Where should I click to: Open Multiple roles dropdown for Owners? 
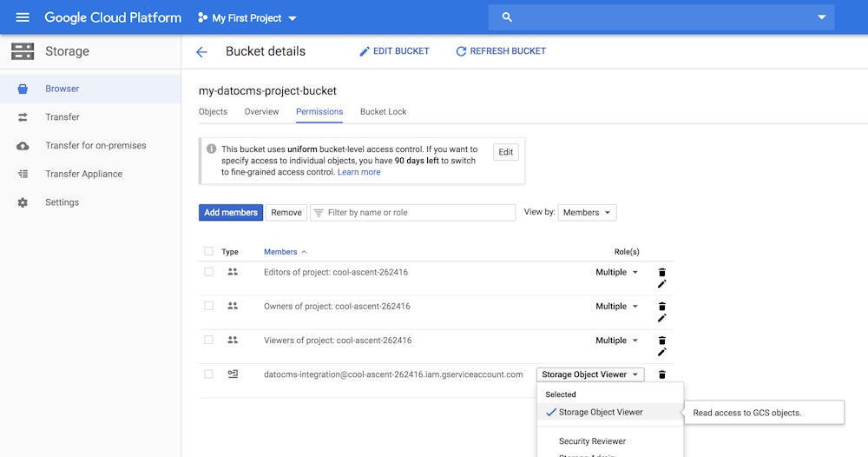pos(616,307)
